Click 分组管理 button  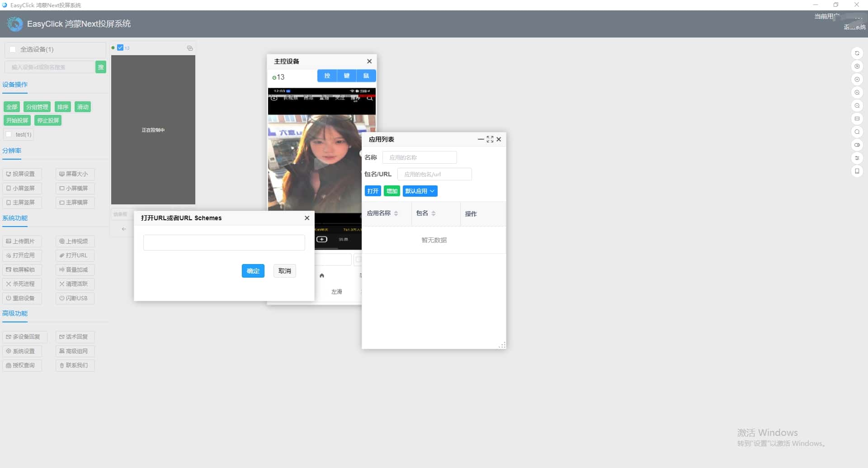pyautogui.click(x=37, y=107)
